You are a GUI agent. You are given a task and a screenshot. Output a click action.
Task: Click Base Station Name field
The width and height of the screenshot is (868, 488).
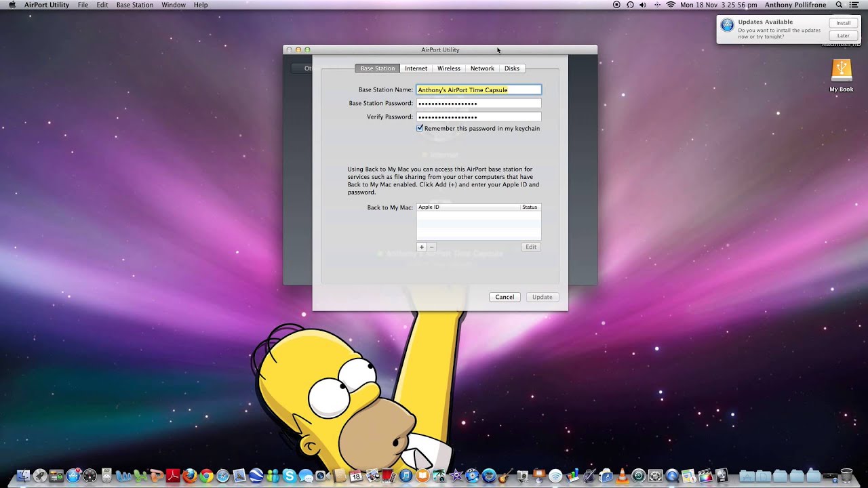click(x=479, y=89)
